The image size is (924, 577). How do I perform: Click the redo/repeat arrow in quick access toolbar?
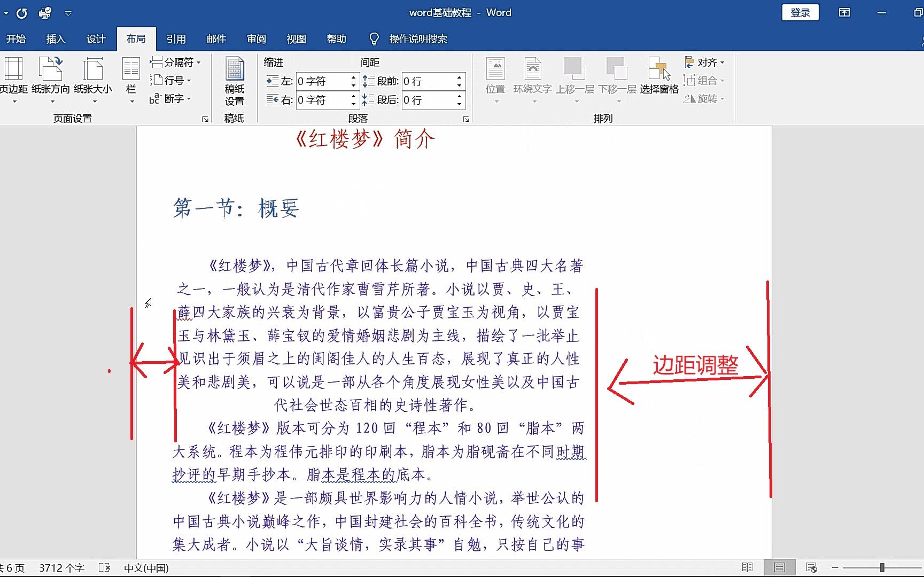pyautogui.click(x=21, y=13)
